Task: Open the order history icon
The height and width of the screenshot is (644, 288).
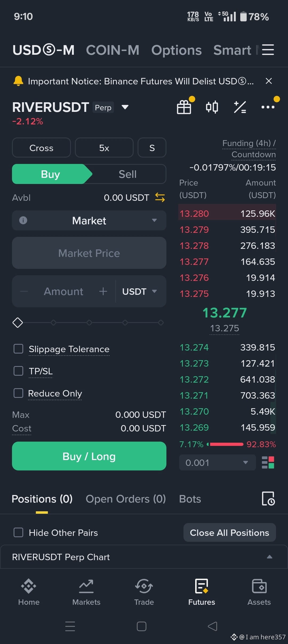Action: pyautogui.click(x=268, y=498)
